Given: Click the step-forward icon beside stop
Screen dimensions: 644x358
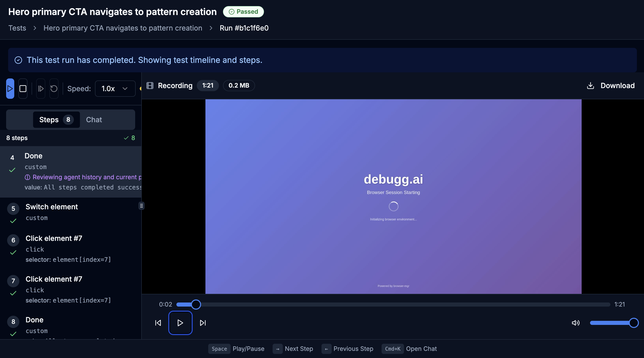Looking at the screenshot, I should [41, 89].
